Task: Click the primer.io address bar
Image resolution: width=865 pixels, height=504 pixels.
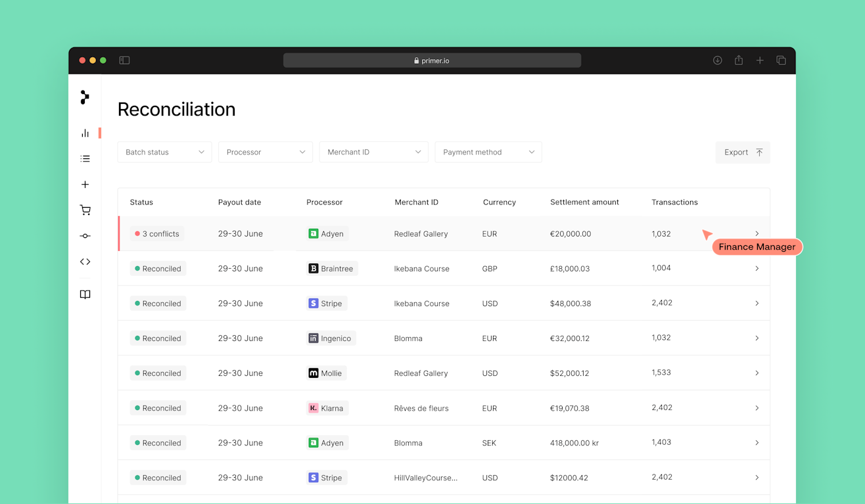Action: point(432,60)
